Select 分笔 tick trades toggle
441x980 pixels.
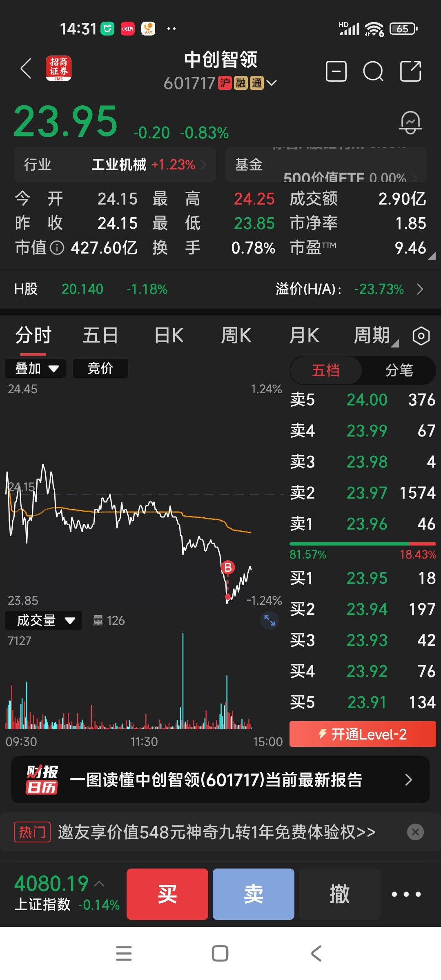399,370
